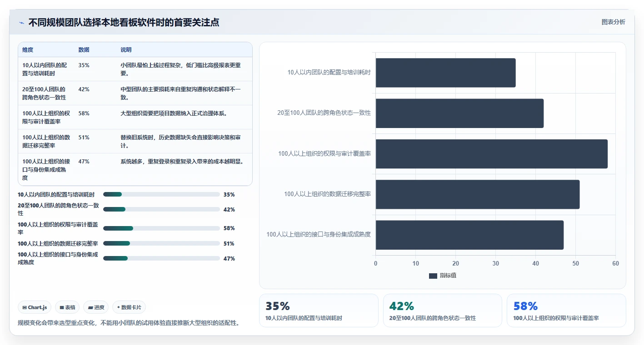Click the progress bar for 100人以上组织的权限与审计覆盖率
The height and width of the screenshot is (345, 644).
click(161, 228)
